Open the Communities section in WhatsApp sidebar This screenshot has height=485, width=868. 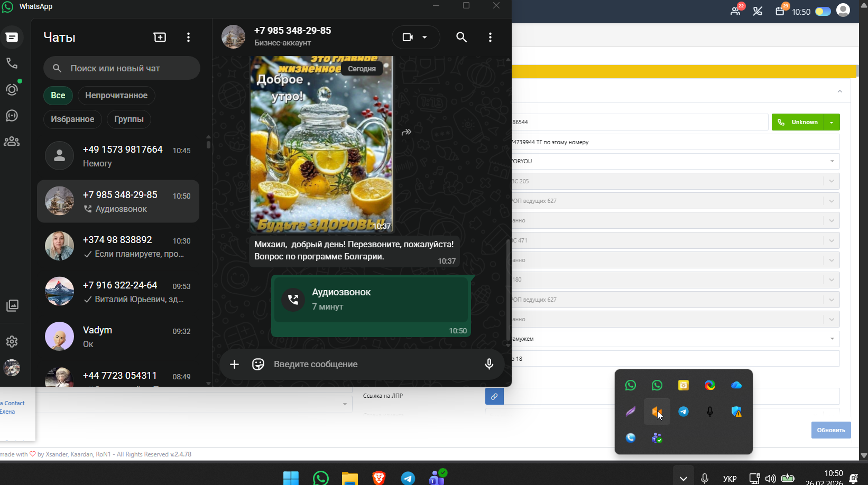(x=12, y=141)
